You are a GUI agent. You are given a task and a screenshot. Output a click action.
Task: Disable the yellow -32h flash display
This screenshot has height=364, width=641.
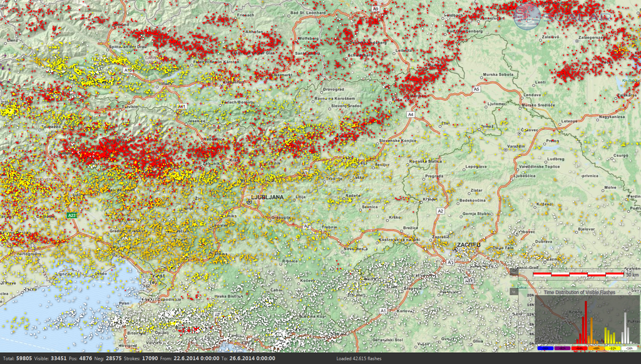click(613, 348)
